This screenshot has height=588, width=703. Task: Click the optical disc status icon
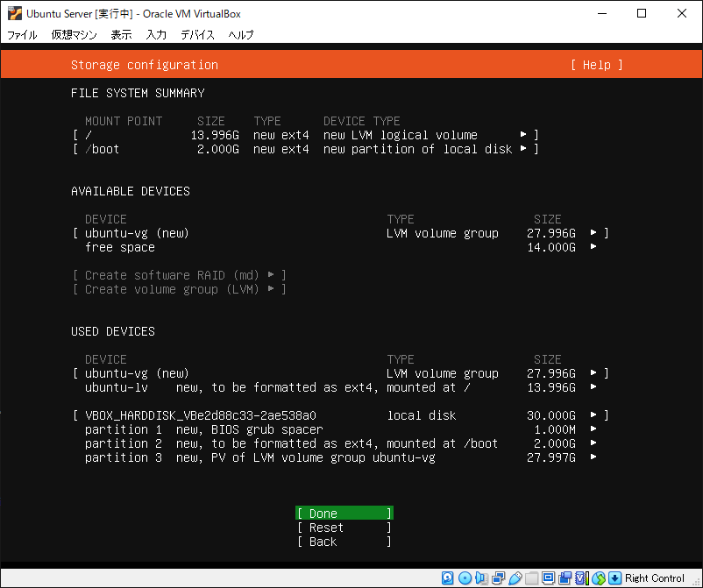(465, 577)
